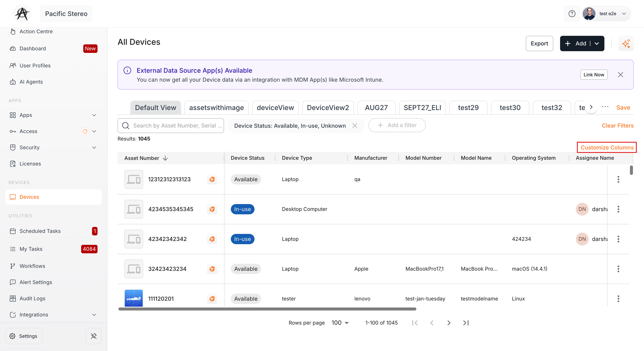Click the Add a filter button
Viewport: 644px width, 351px height.
pyautogui.click(x=397, y=125)
